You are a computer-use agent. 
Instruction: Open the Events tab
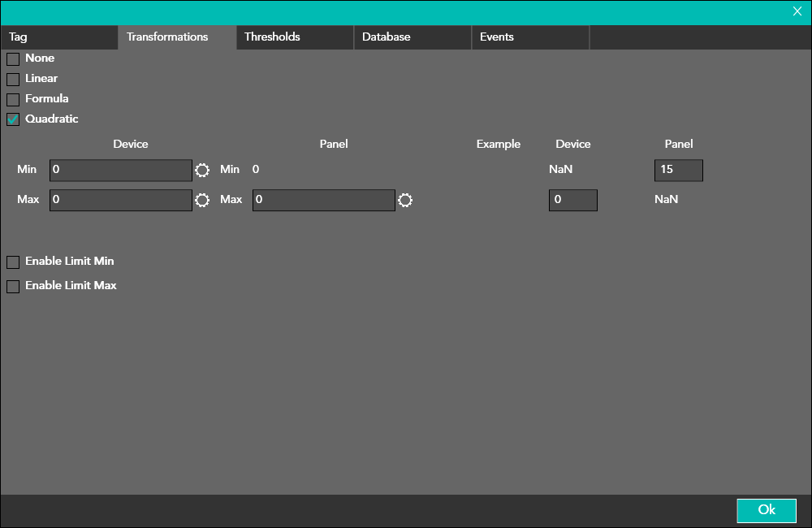pyautogui.click(x=530, y=37)
